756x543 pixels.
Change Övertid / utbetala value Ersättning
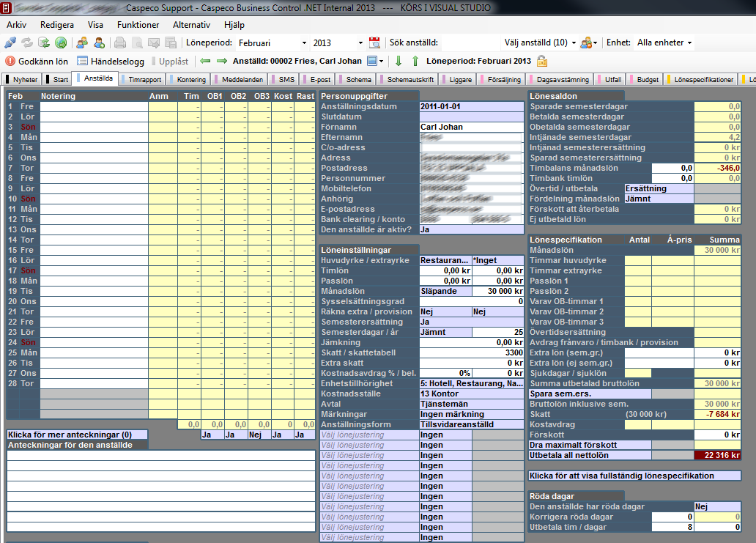[659, 188]
